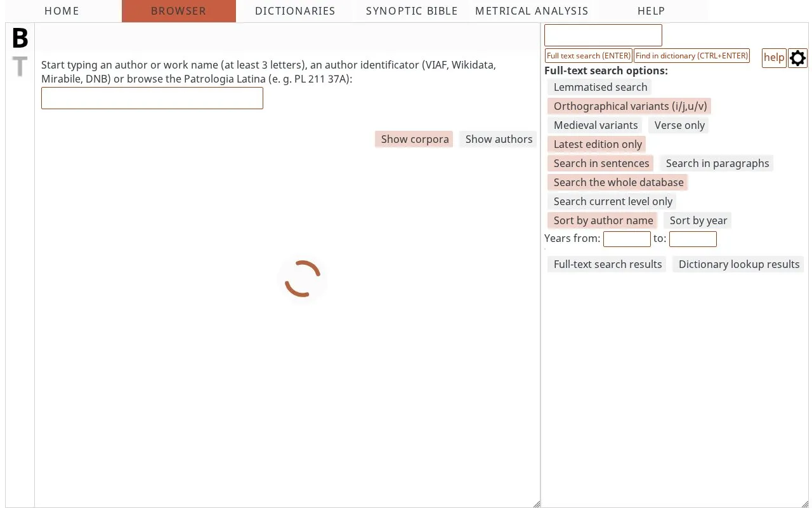Select Search the whole database

pyautogui.click(x=619, y=182)
